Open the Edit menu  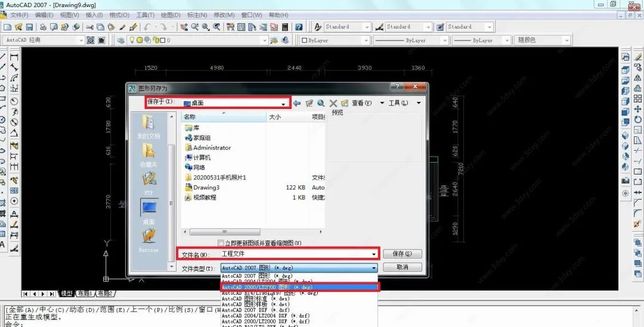44,15
